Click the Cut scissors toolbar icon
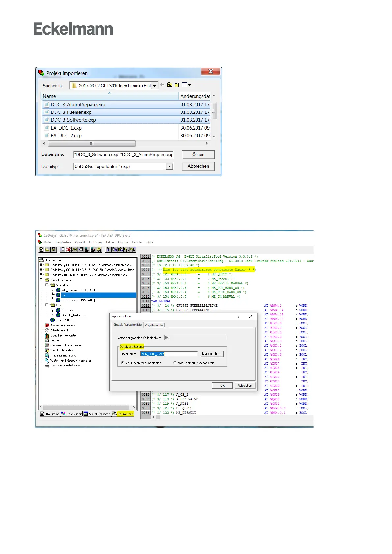 [x=108, y=250]
